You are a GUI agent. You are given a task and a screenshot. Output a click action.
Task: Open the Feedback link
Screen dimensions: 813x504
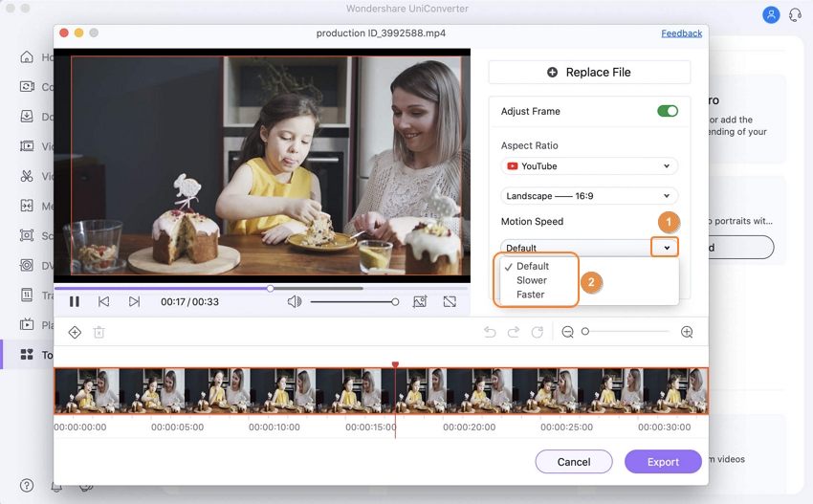681,33
